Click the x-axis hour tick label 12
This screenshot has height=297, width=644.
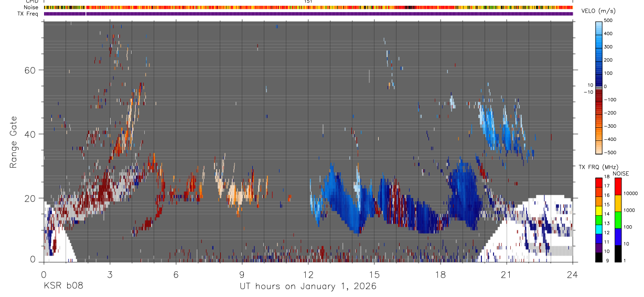coord(308,274)
